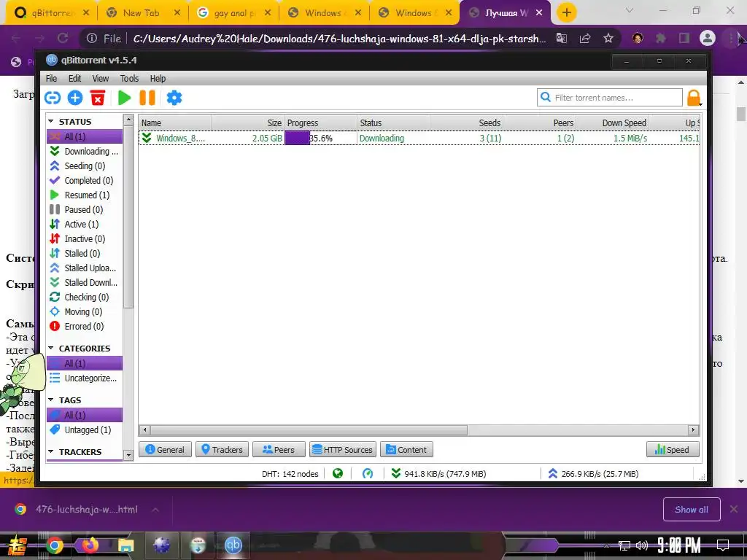Select the Stalled Uploading filter
The width and height of the screenshot is (747, 560).
[85, 268]
